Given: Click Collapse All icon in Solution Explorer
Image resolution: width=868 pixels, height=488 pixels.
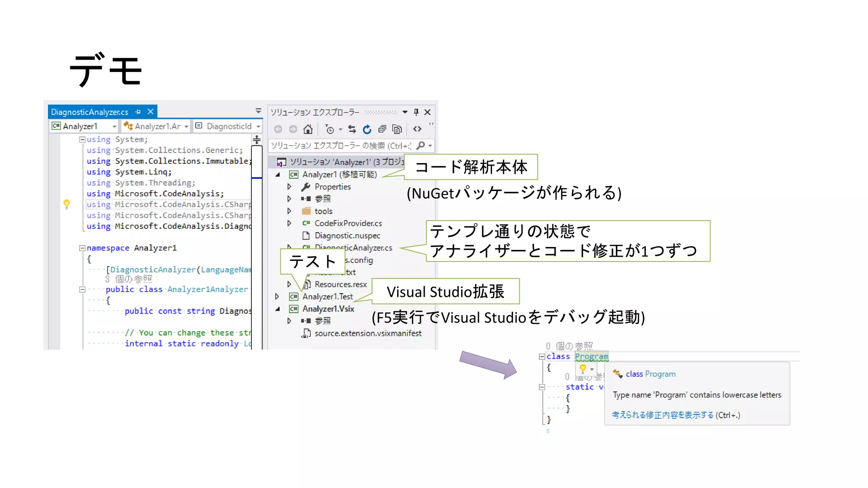Looking at the screenshot, I should coord(382,129).
